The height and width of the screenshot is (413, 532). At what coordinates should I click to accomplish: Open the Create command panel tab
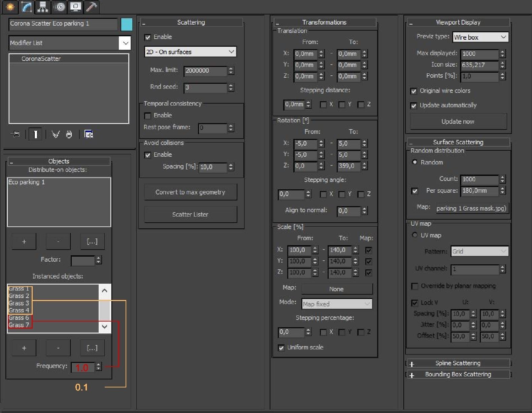point(10,7)
